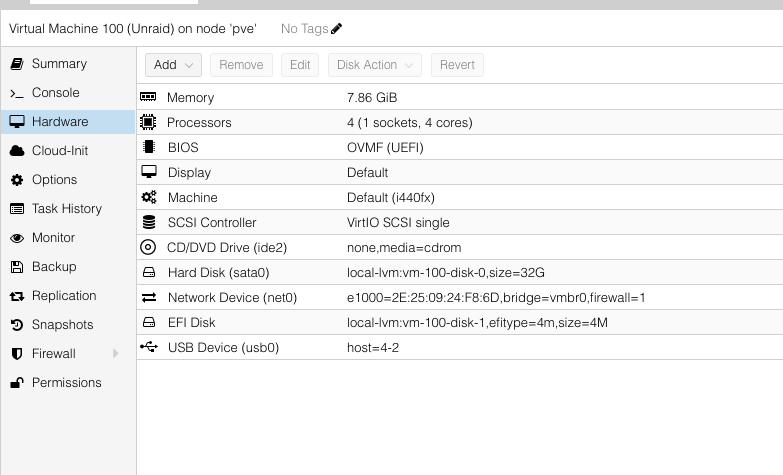Select the e1000 network device value
The height and width of the screenshot is (475, 783).
click(496, 297)
